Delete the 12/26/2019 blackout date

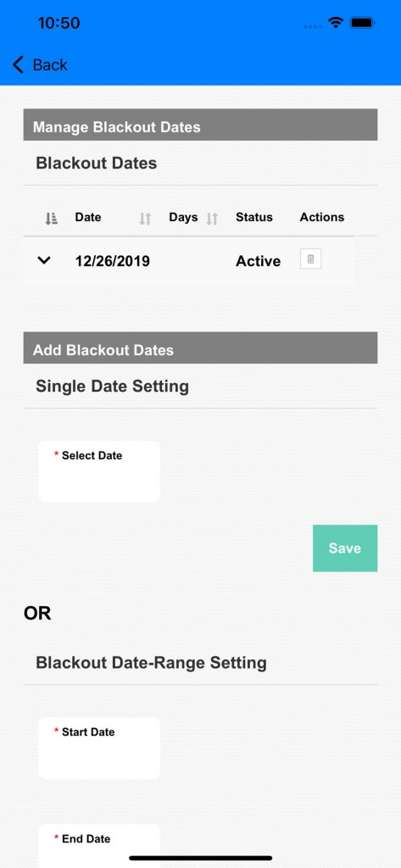(311, 259)
